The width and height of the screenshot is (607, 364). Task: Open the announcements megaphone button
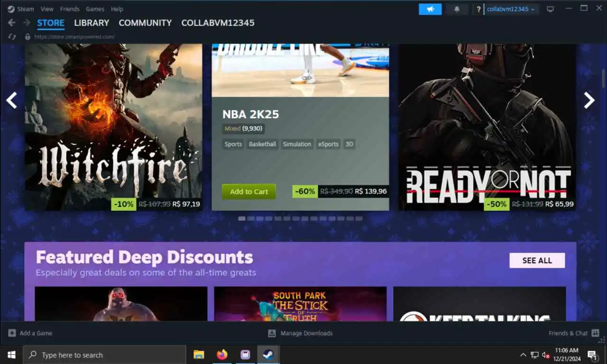pos(430,9)
